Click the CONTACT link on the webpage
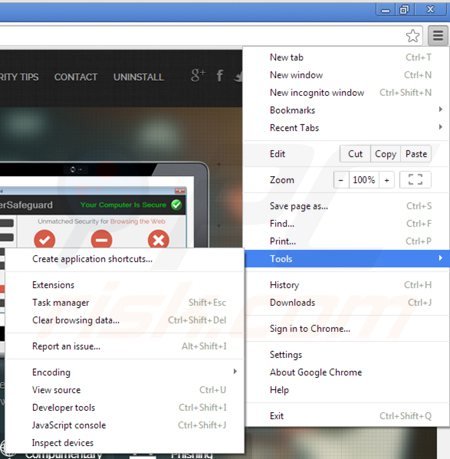 76,77
